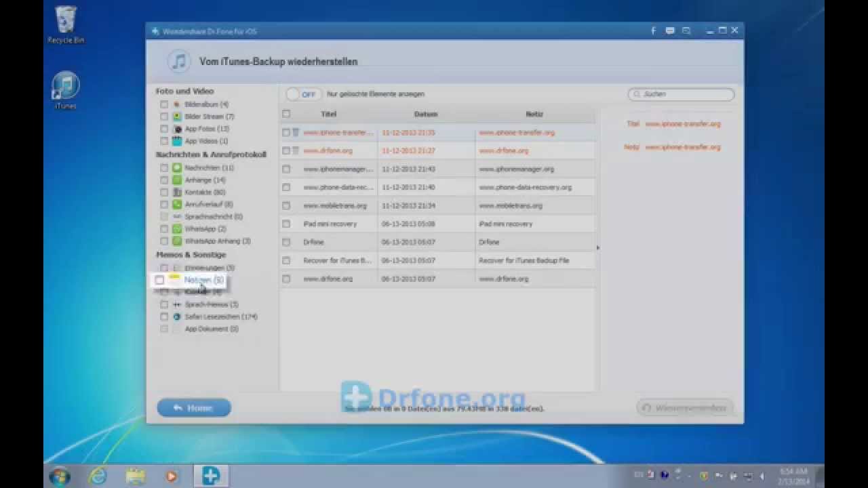Tick the select-all checkbox in table header

coord(286,114)
